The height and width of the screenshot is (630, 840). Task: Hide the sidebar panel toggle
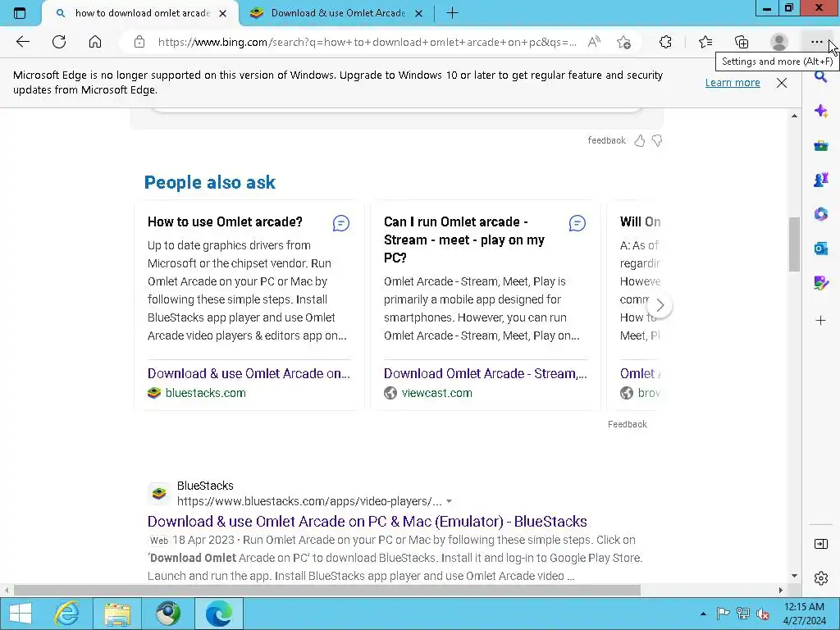[820, 544]
